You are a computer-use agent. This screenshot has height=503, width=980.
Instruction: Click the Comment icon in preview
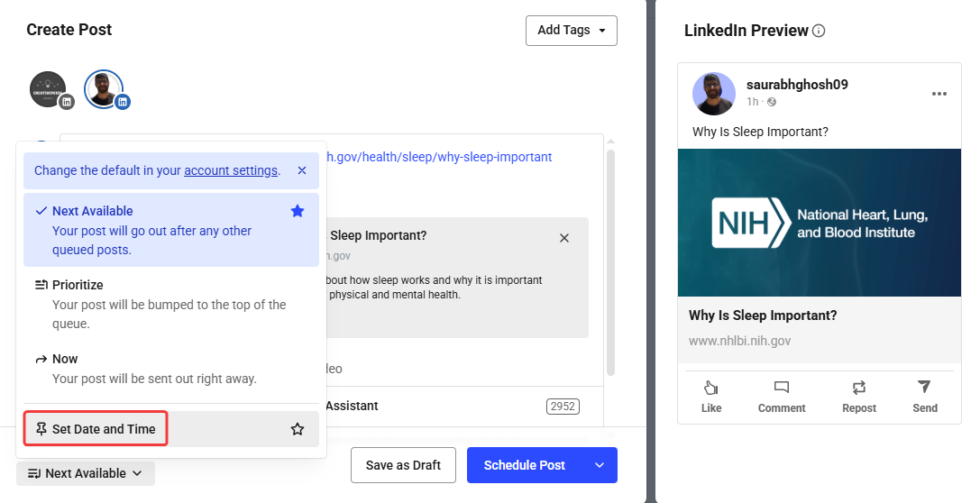781,389
